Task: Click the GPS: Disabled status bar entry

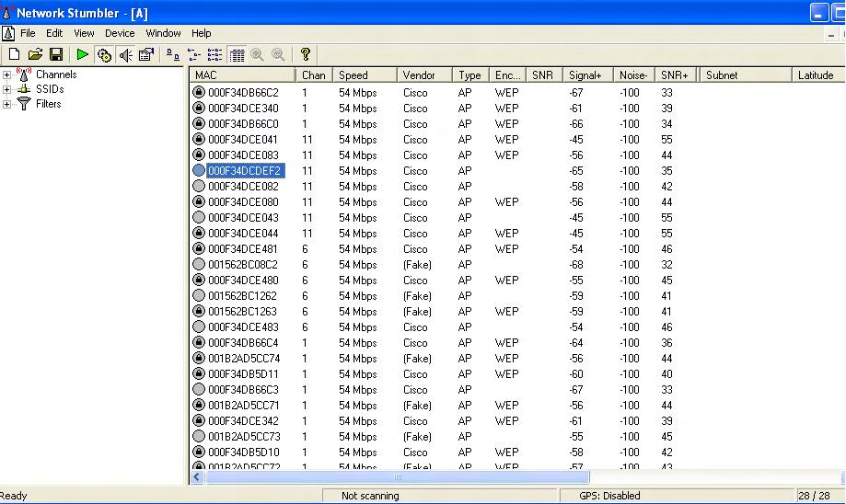Action: click(609, 496)
